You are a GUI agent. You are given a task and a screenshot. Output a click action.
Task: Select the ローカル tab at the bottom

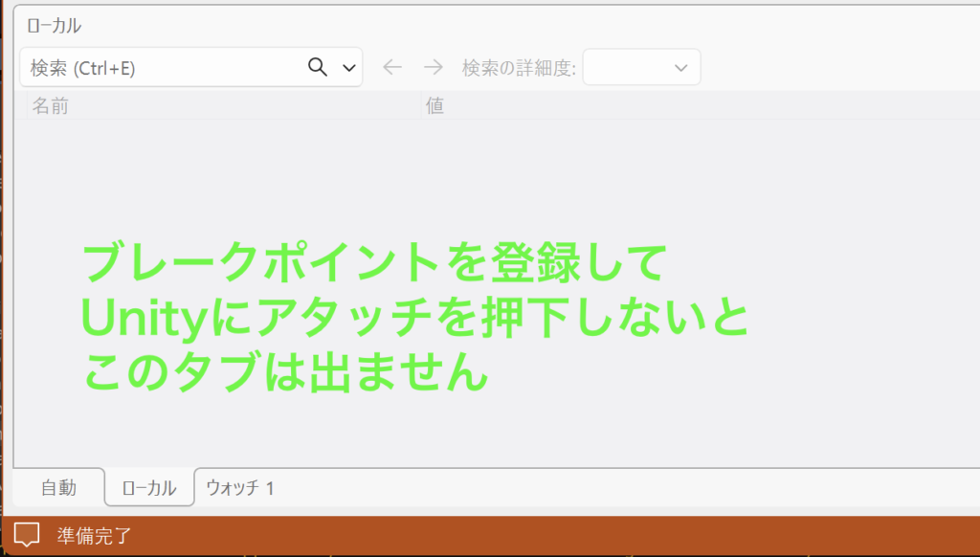click(x=149, y=487)
